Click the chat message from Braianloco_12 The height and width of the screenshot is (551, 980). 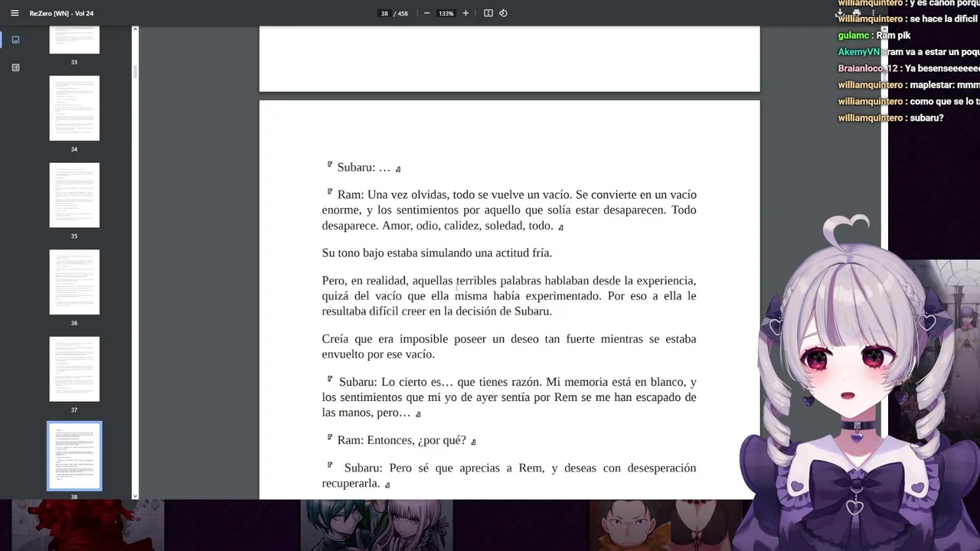[x=909, y=69]
